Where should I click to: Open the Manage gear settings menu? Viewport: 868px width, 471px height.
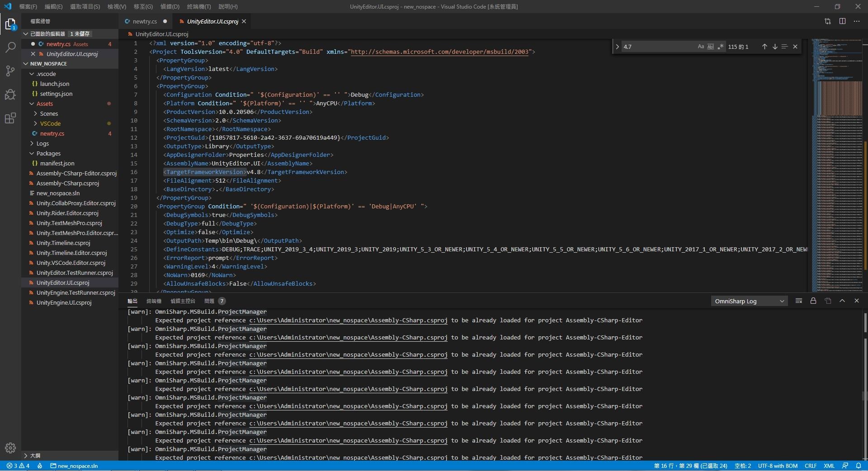click(10, 447)
